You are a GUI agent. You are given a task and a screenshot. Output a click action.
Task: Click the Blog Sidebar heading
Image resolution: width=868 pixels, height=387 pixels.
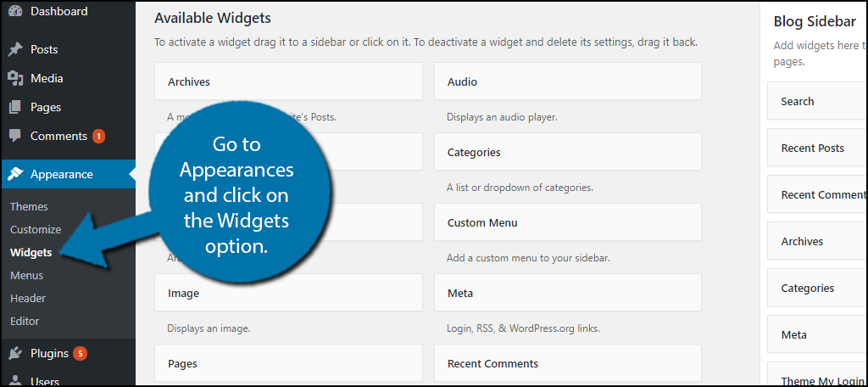point(815,21)
